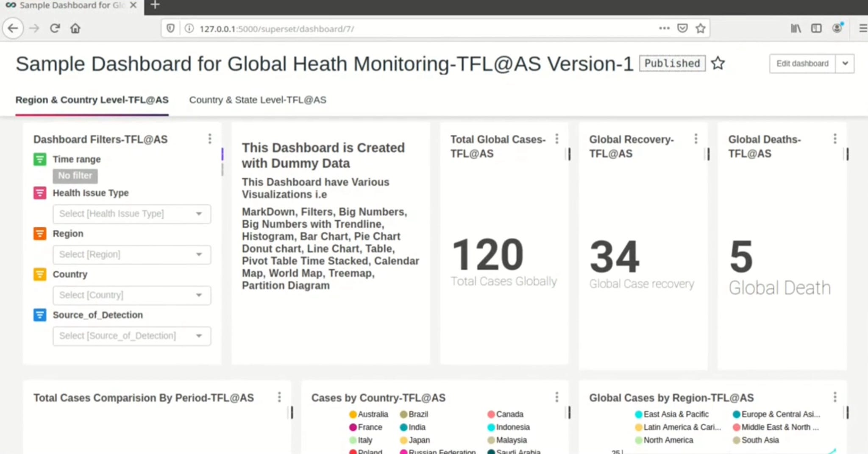Switch to the Country & State Level-TFL@AS tab

(x=258, y=100)
